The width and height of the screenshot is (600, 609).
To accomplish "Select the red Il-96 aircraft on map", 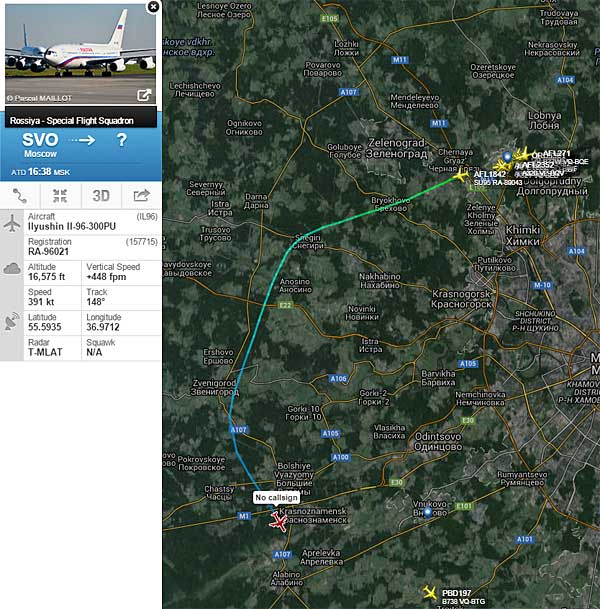I will 278,521.
